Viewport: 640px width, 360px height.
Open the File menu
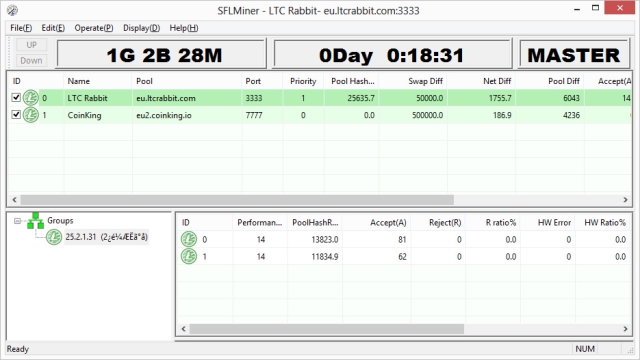tap(21, 28)
